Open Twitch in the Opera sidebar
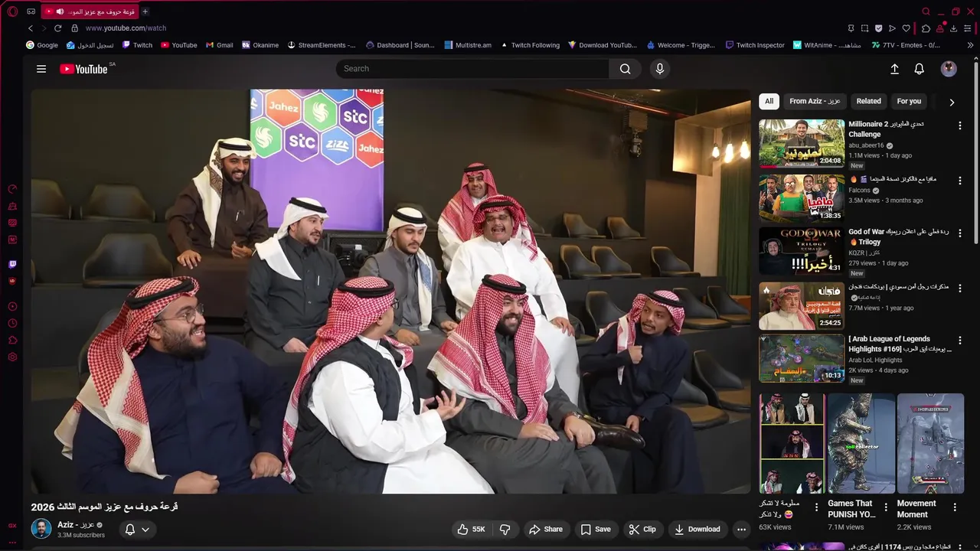The width and height of the screenshot is (980, 551). 12,264
